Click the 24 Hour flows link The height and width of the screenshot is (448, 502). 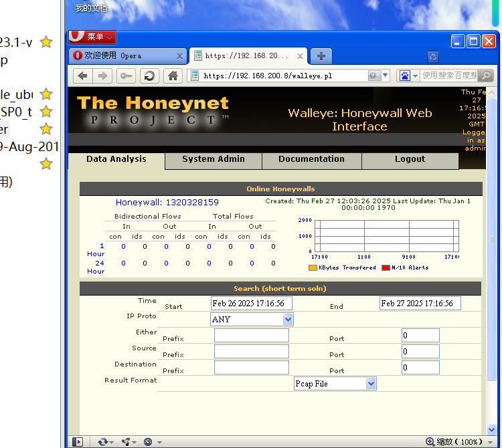tap(96, 267)
